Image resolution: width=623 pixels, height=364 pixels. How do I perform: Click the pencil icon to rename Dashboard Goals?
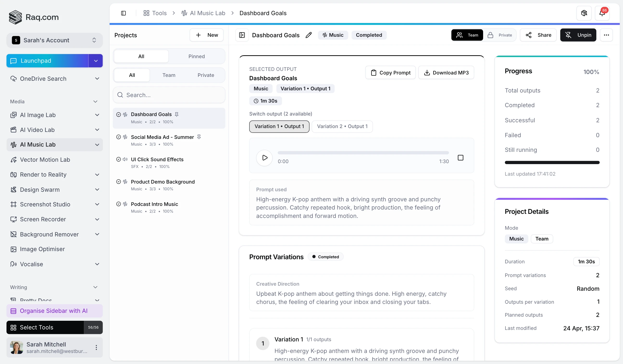pyautogui.click(x=309, y=35)
